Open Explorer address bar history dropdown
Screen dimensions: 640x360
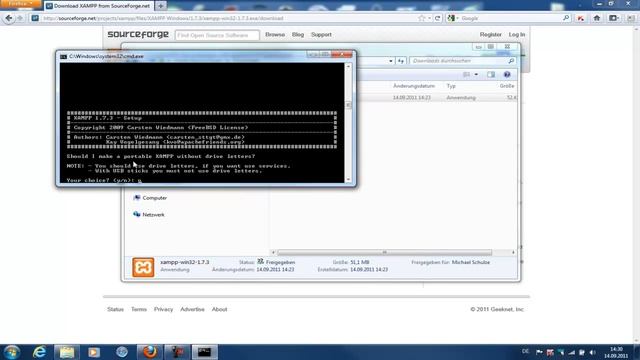(391, 61)
